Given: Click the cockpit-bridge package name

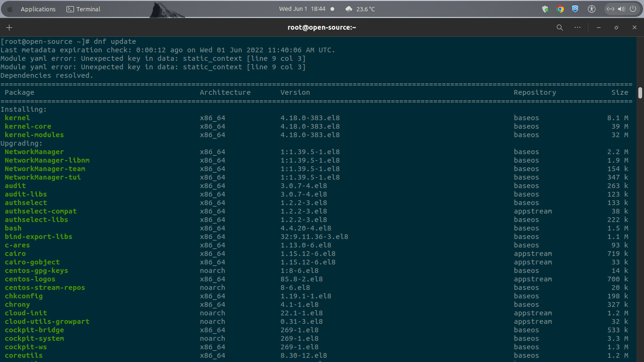Looking at the screenshot, I should tap(34, 330).
